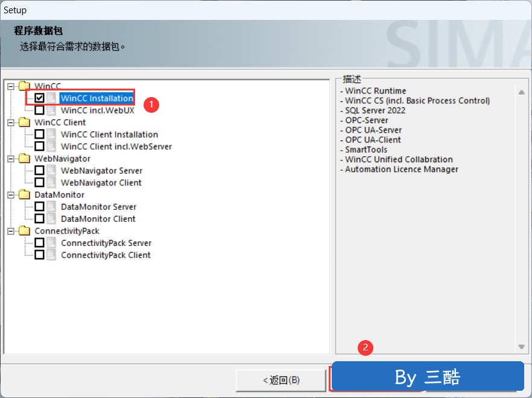The height and width of the screenshot is (398, 532).
Task: Select the ConnectivityPack folder label
Action: click(x=67, y=231)
